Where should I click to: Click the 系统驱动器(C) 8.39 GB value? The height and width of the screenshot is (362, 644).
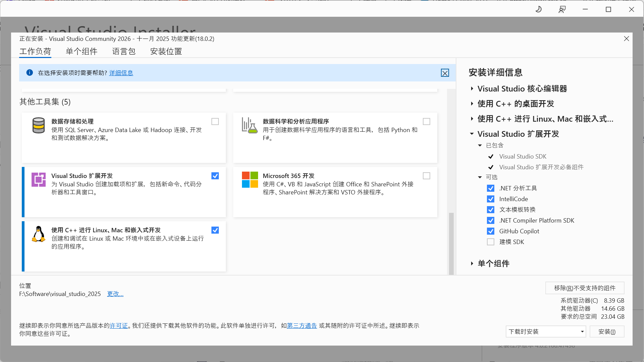click(614, 301)
